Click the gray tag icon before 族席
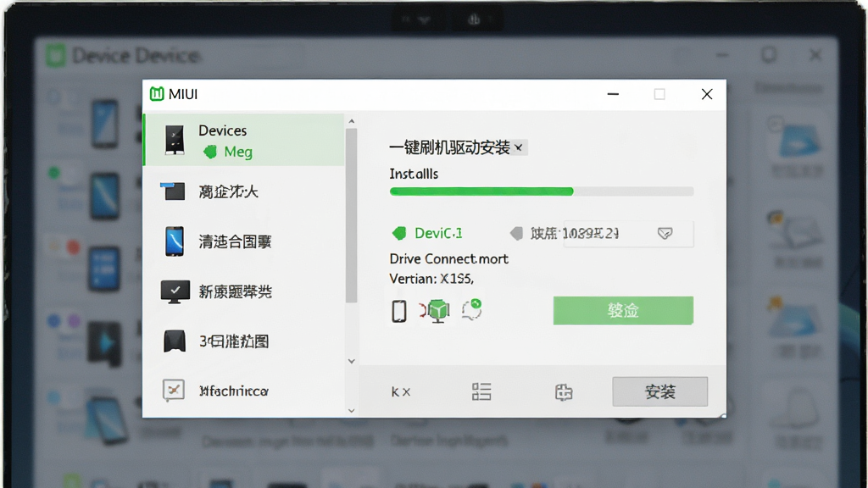Screen dimensions: 868x488 [x=516, y=234]
